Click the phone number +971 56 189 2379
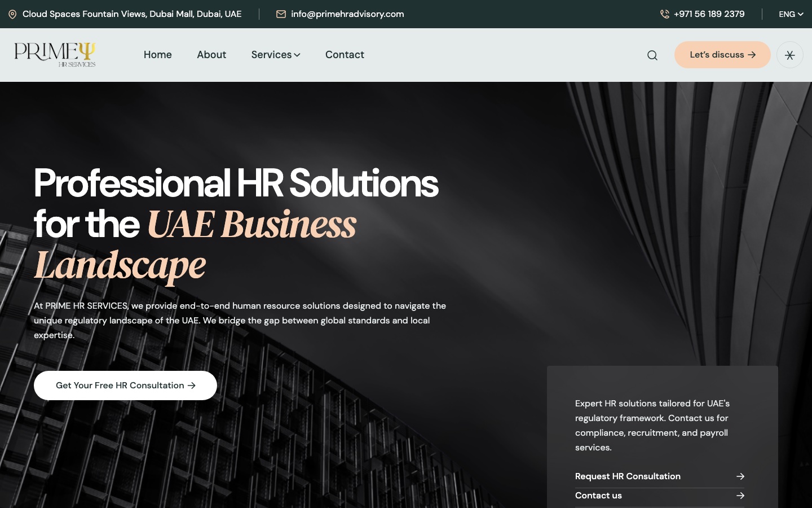The width and height of the screenshot is (812, 508). pos(709,14)
